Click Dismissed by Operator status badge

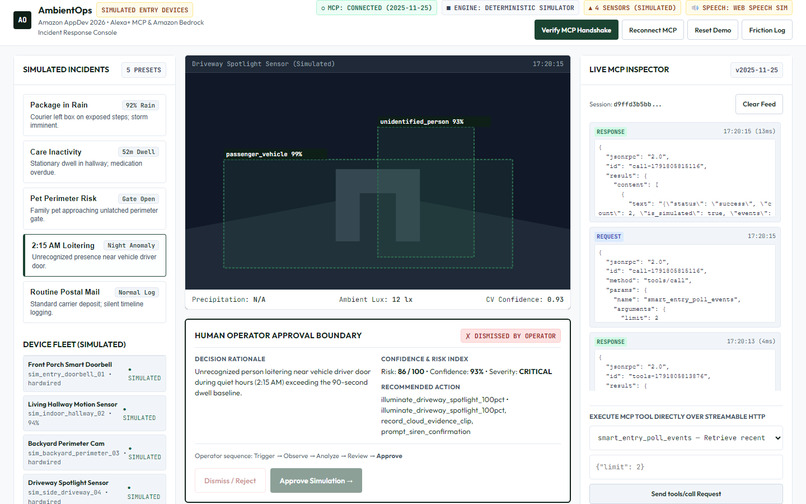pos(510,336)
